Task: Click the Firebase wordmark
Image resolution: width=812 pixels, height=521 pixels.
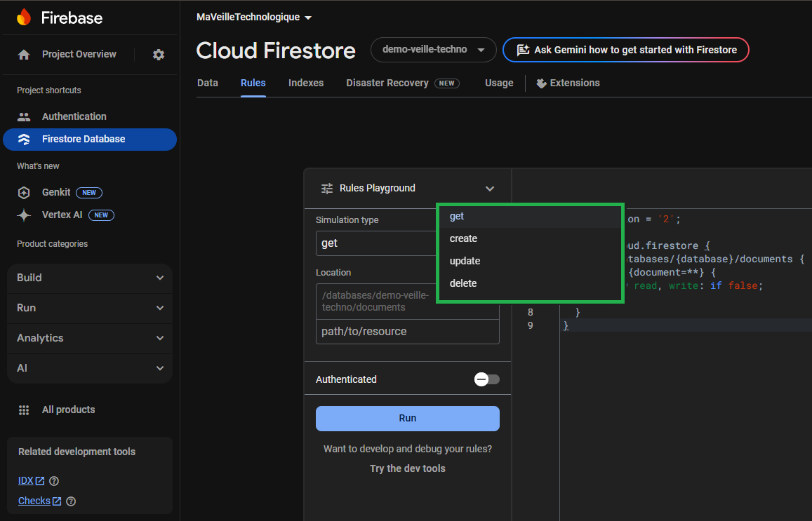Action: [x=72, y=18]
